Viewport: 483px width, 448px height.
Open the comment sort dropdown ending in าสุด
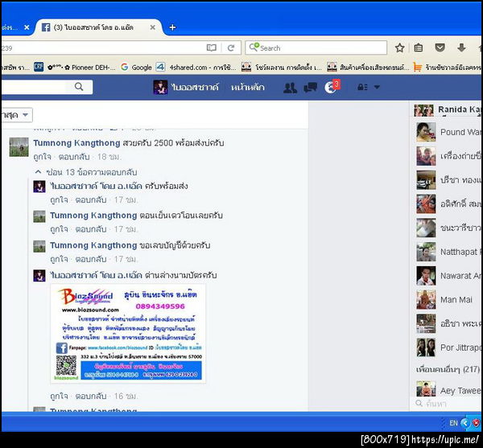click(16, 115)
